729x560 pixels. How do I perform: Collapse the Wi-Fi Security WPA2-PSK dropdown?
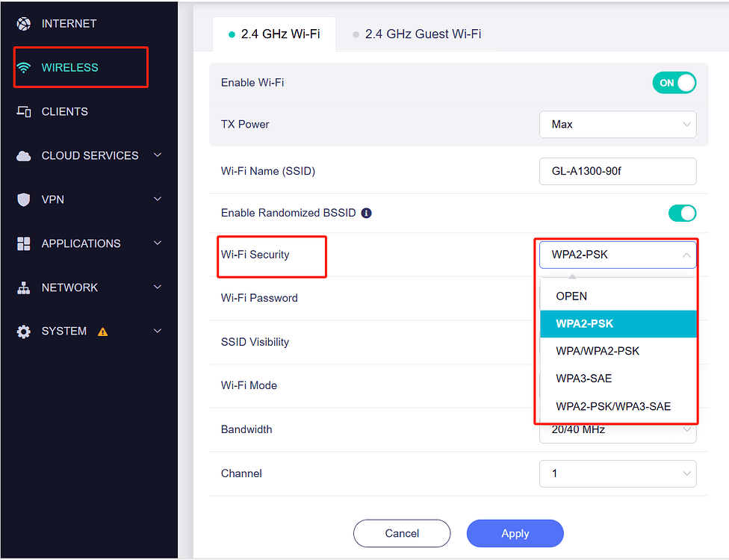tap(618, 255)
